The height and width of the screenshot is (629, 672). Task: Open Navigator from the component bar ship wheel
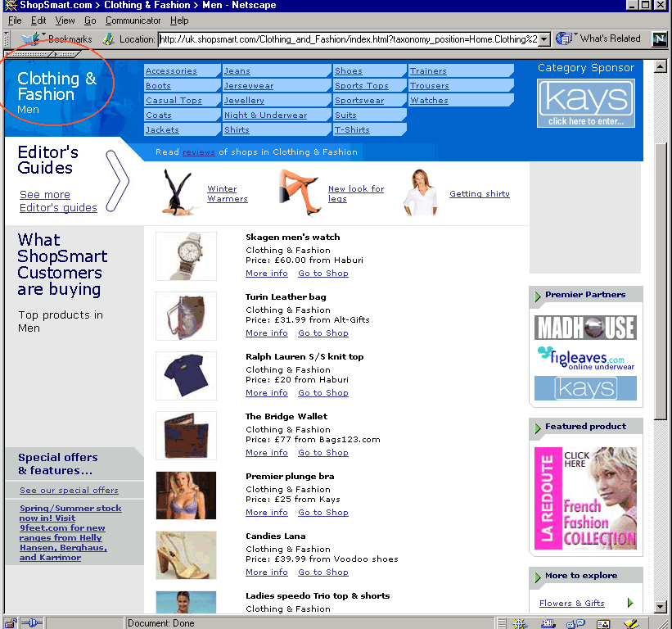click(x=520, y=623)
